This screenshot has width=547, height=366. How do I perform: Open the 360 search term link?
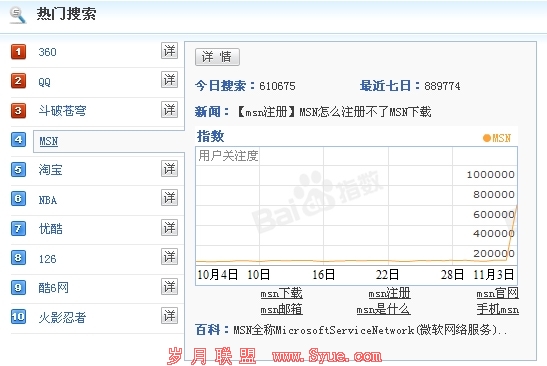(x=47, y=52)
